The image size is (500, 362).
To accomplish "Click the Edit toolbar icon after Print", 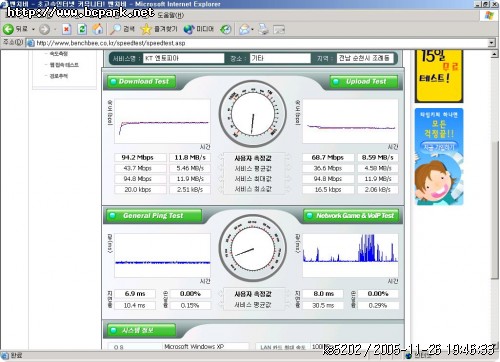I will (x=279, y=30).
